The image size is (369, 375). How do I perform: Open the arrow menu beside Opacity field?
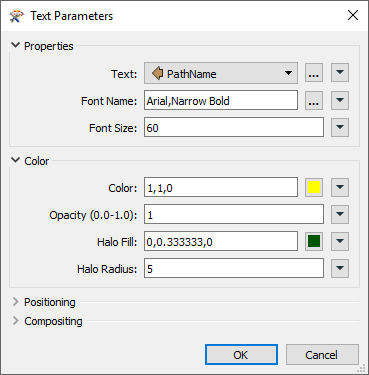pos(340,214)
